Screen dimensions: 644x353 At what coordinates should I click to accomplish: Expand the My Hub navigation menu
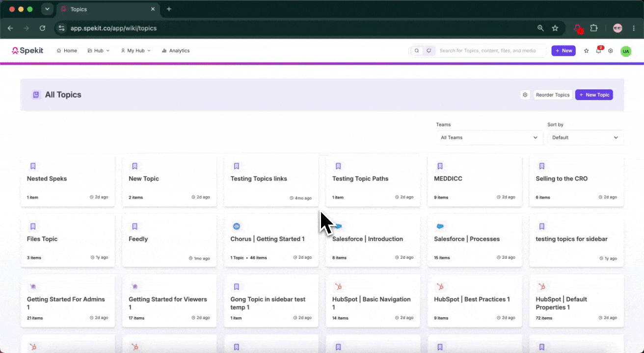coord(136,50)
